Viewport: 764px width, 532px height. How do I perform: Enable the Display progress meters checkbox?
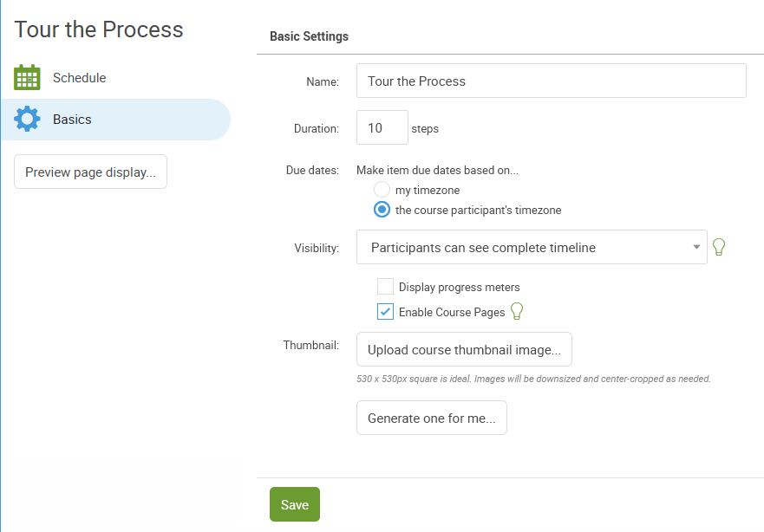coord(386,287)
